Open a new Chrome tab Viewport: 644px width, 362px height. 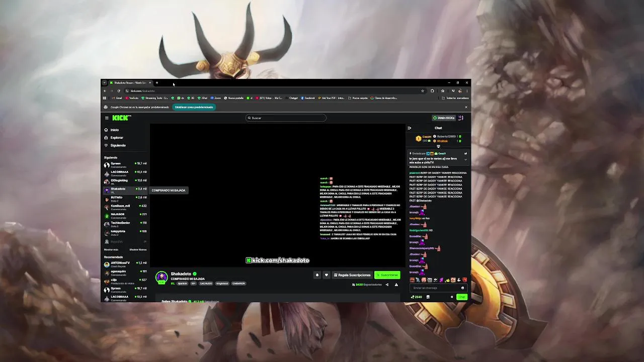157,83
